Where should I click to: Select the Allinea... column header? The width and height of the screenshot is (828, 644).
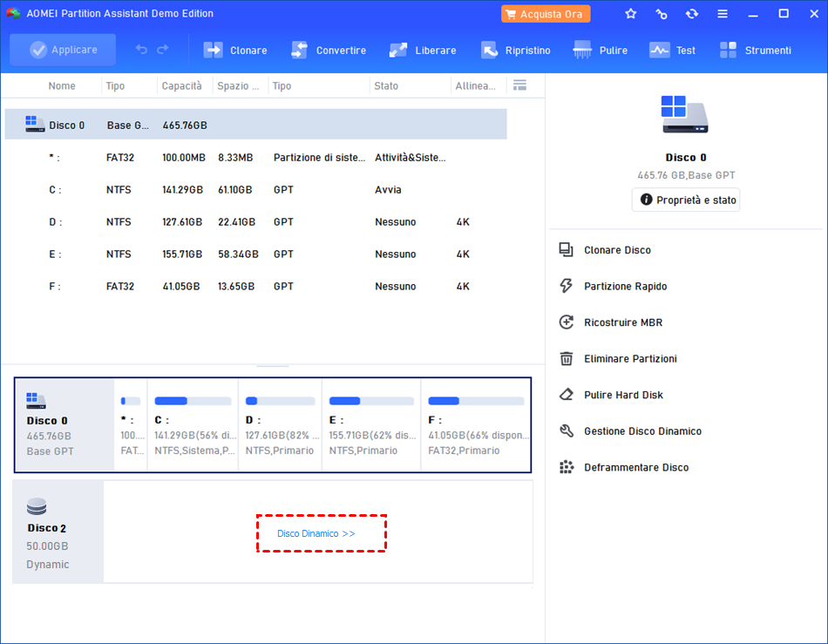[x=475, y=86]
